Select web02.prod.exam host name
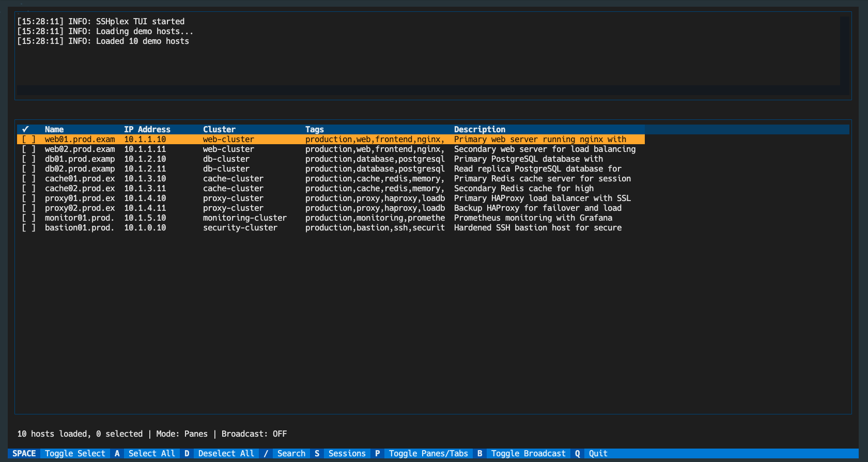This screenshot has height=462, width=868. pos(80,149)
